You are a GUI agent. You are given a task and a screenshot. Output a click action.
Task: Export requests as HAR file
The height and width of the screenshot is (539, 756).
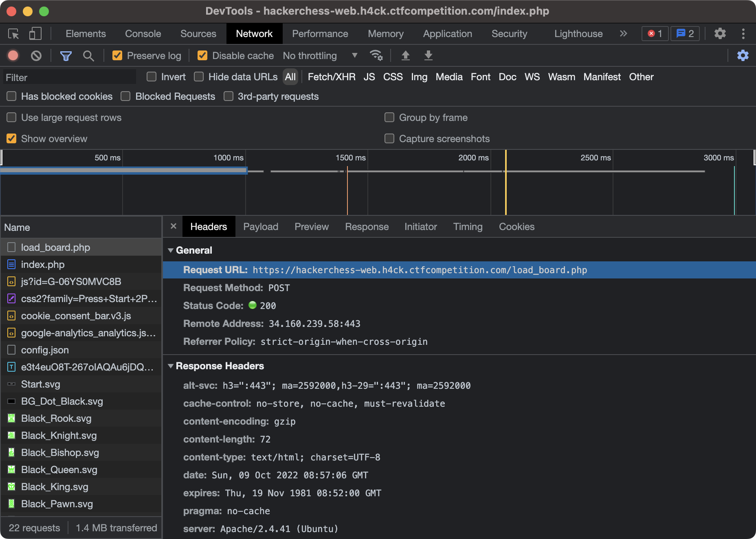pos(428,55)
